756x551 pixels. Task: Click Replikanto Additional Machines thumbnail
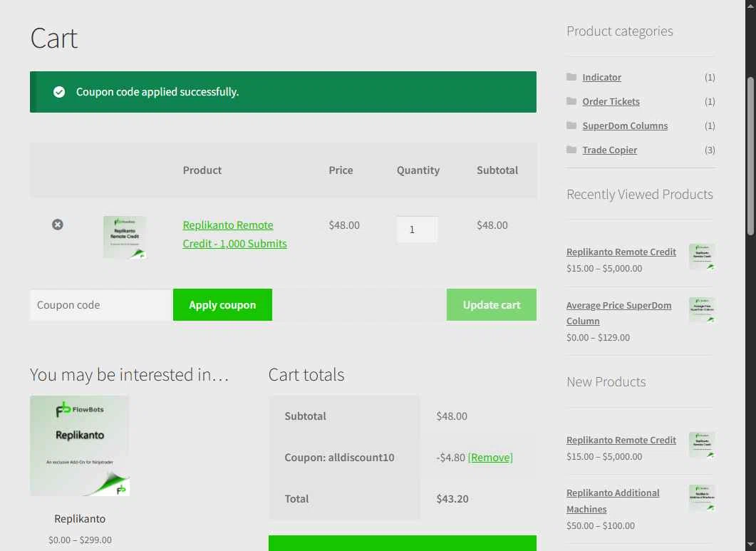(x=702, y=498)
